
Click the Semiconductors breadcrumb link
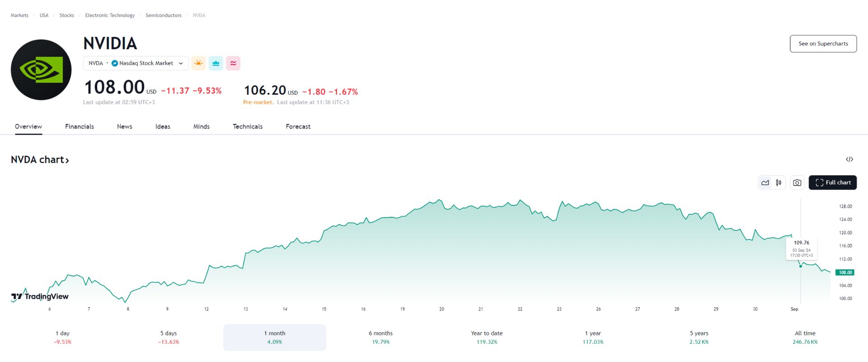164,15
